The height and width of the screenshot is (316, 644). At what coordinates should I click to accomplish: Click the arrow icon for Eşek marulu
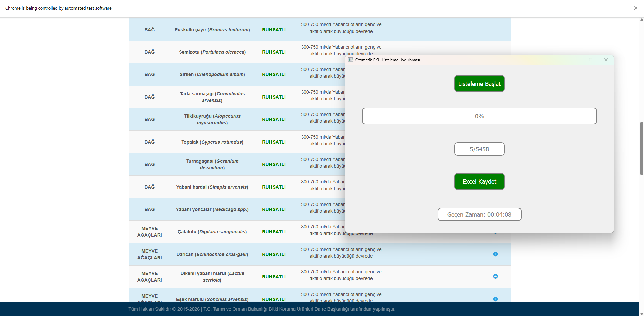495,299
